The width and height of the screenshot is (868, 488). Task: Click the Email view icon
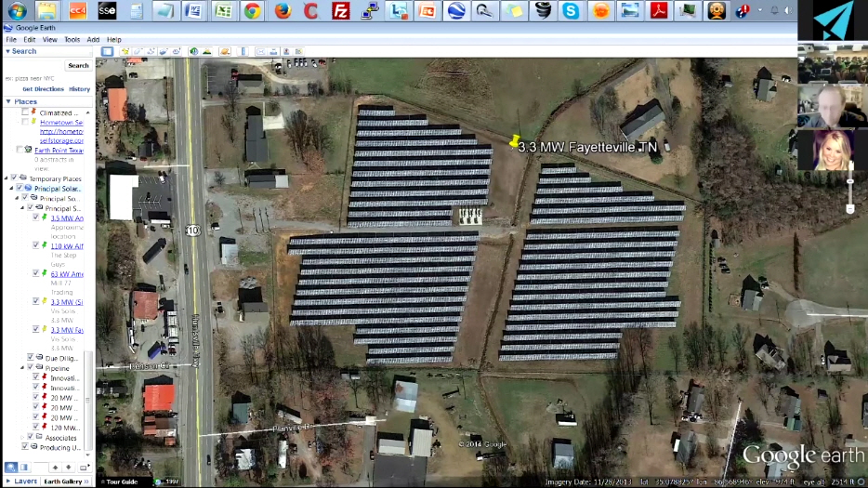[261, 51]
